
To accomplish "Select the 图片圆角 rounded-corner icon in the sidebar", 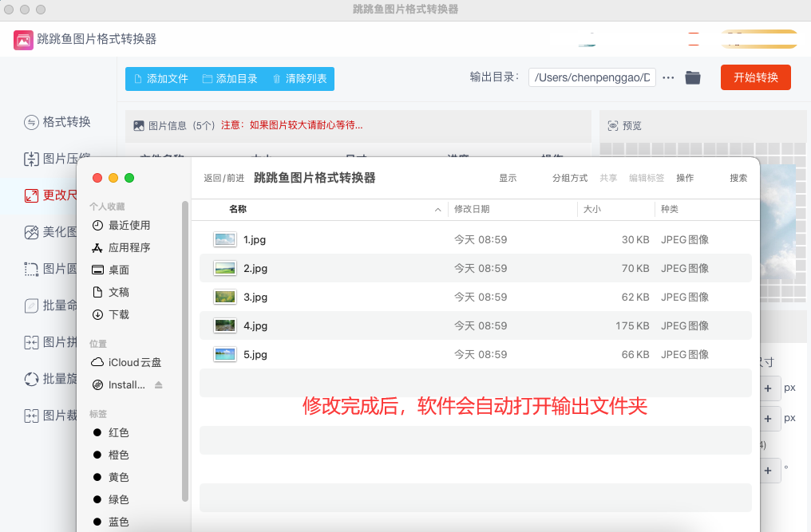I will click(31, 269).
